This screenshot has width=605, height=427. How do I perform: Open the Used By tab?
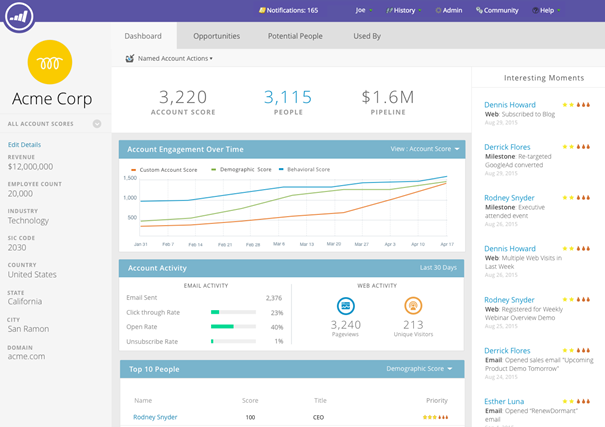(366, 36)
